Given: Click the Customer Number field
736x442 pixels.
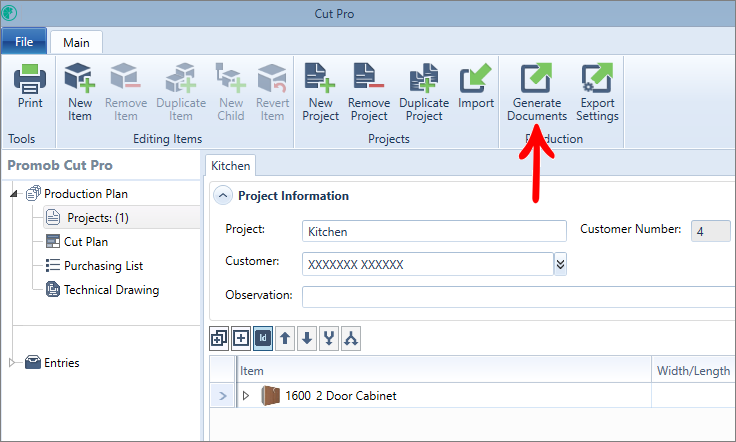Looking at the screenshot, I should pyautogui.click(x=711, y=231).
